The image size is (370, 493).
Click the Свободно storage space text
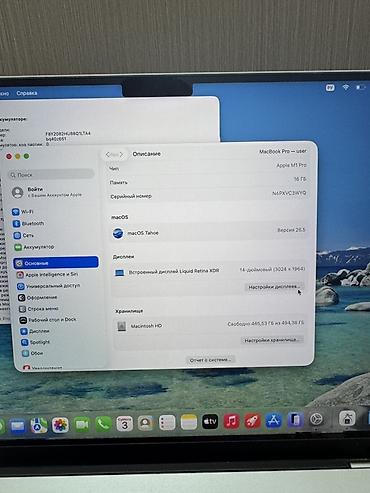click(x=266, y=323)
